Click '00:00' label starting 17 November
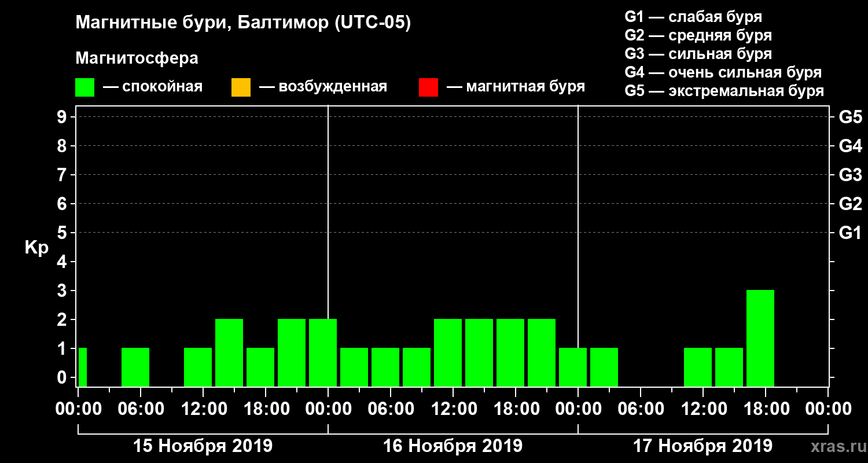The width and height of the screenshot is (868, 463). click(x=578, y=409)
